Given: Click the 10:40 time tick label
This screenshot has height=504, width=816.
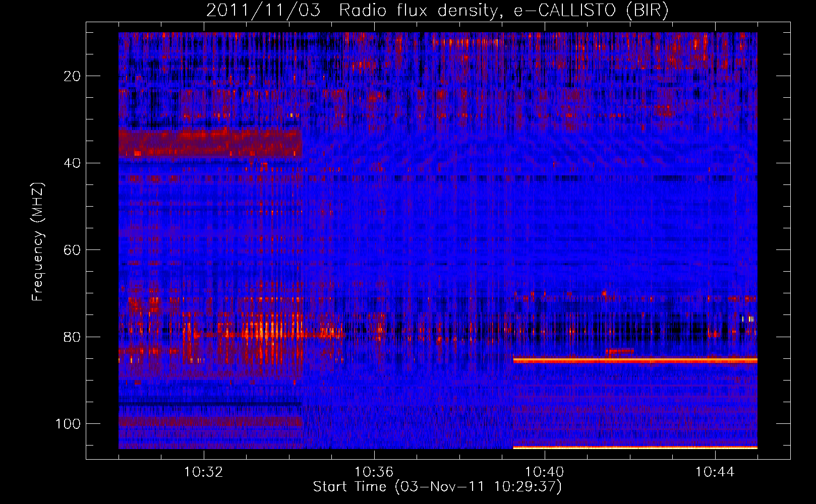Looking at the screenshot, I should (544, 472).
